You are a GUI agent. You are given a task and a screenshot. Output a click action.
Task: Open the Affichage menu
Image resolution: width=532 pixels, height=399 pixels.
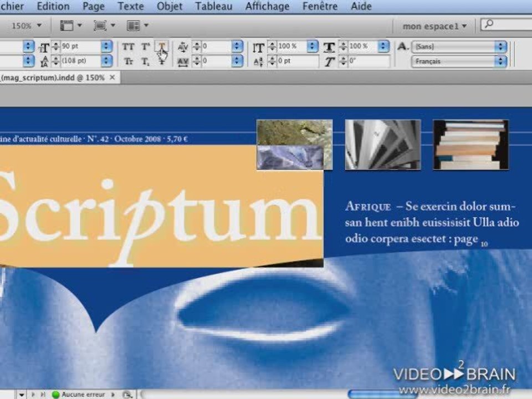click(267, 6)
